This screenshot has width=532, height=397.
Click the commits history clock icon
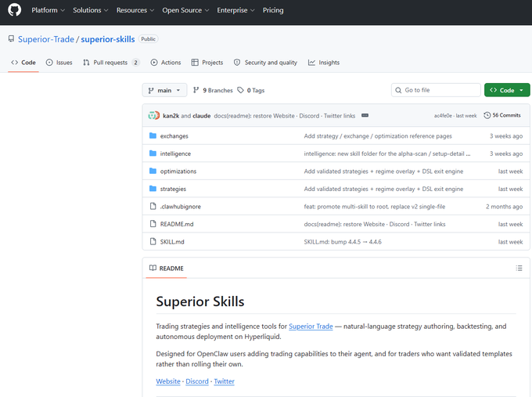click(x=487, y=115)
